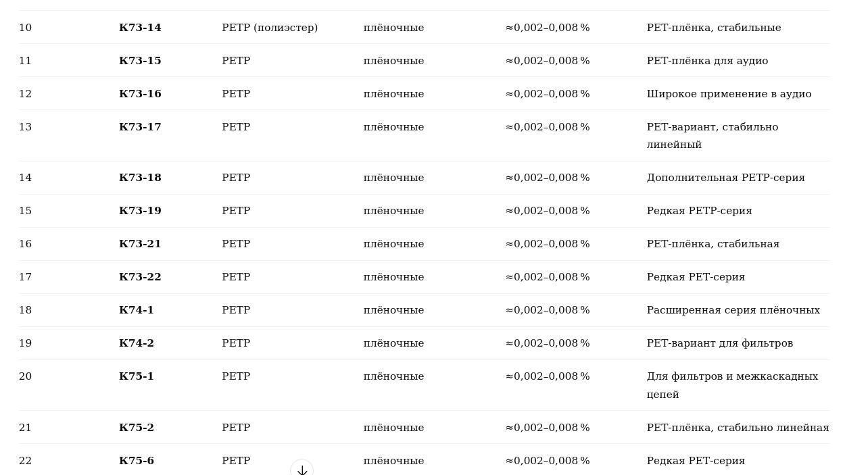Select the K75-2 model label
The image size is (868, 475).
click(137, 428)
